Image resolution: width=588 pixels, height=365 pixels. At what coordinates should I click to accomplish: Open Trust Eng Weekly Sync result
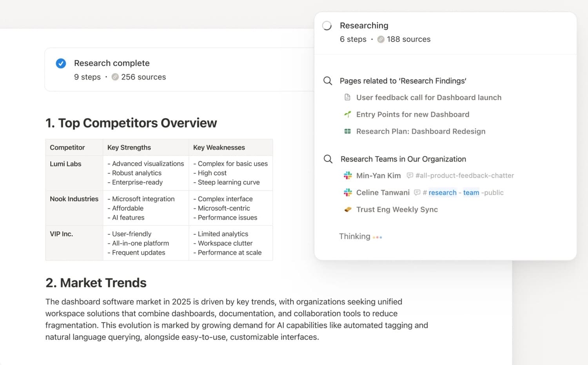pyautogui.click(x=397, y=209)
